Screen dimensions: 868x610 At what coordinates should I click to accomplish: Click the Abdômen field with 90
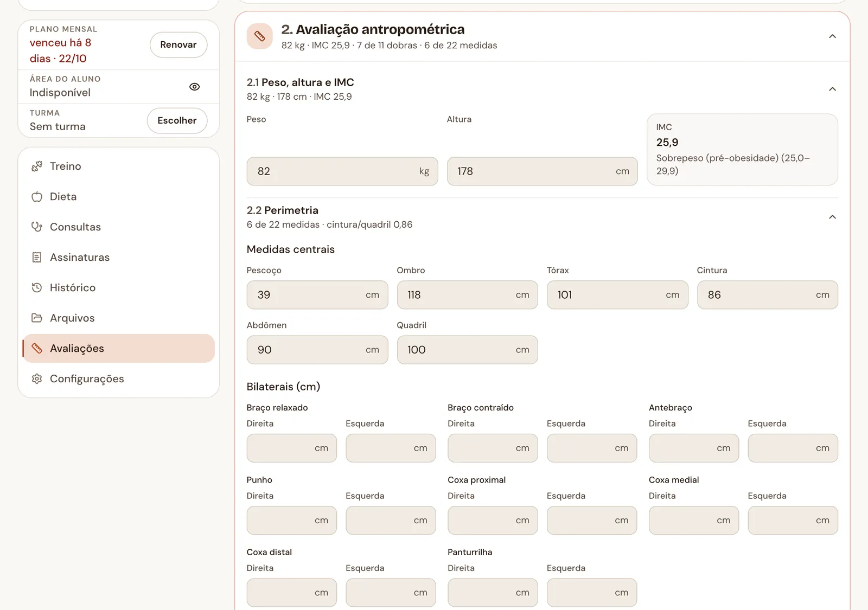(x=317, y=350)
